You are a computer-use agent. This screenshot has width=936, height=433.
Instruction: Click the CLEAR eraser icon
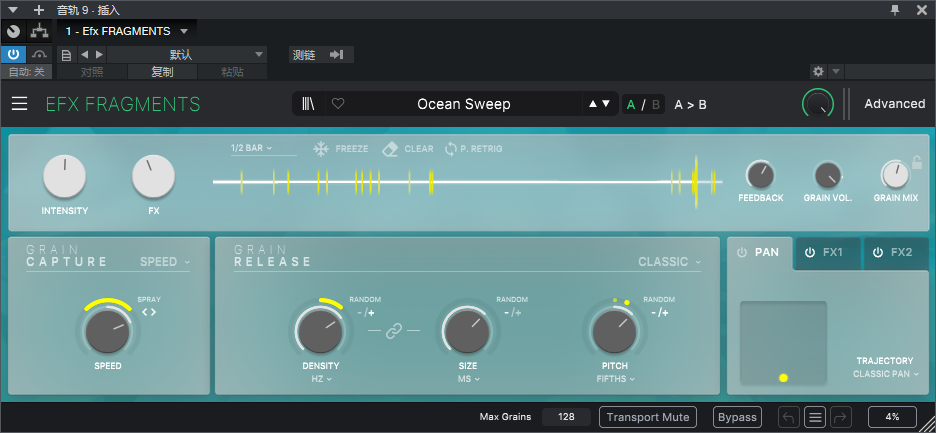pyautogui.click(x=389, y=149)
